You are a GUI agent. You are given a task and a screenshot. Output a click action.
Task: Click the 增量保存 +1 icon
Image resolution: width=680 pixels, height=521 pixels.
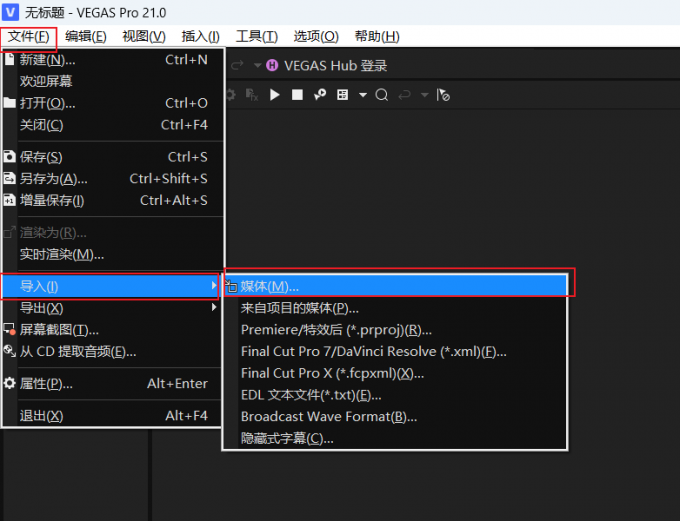click(x=9, y=200)
